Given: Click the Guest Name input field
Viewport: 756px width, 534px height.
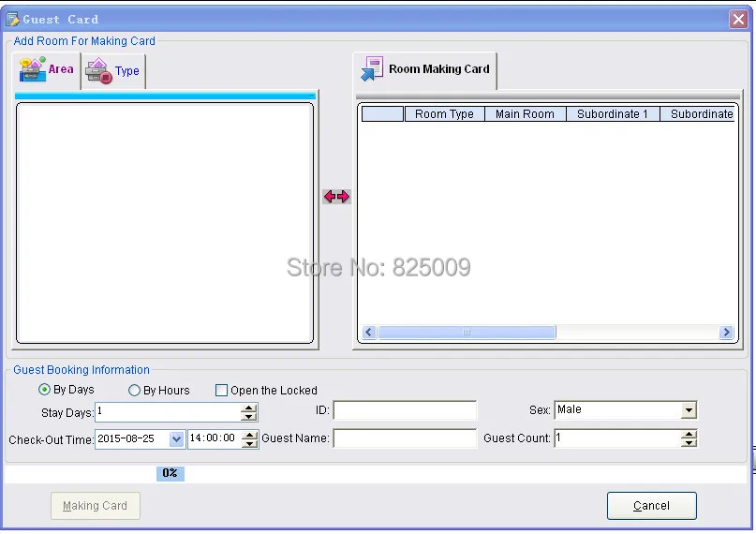Looking at the screenshot, I should click(405, 438).
